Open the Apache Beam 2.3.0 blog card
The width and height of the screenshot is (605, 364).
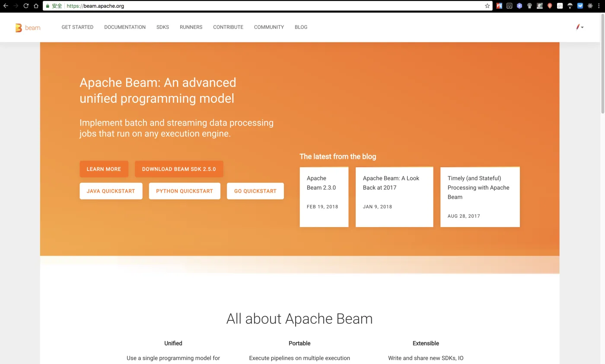coord(324,197)
